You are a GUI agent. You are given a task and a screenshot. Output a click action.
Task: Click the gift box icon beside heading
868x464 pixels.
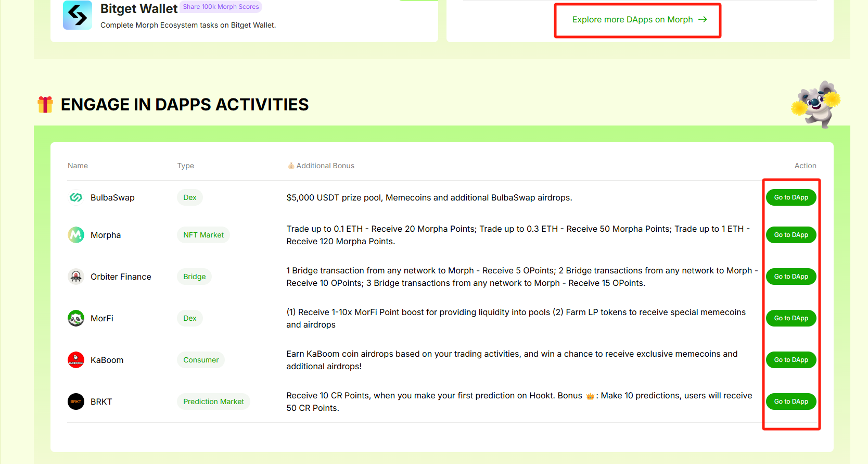45,105
